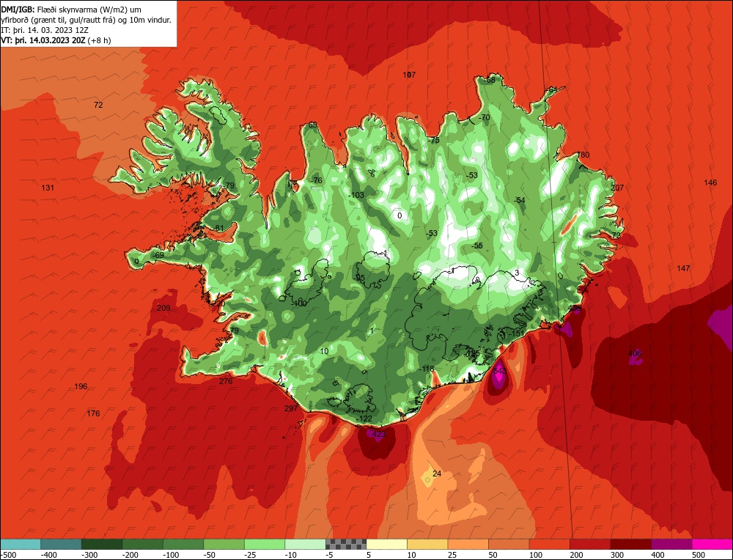Click the darkest green legend swatch between -300 and -200

[101, 544]
